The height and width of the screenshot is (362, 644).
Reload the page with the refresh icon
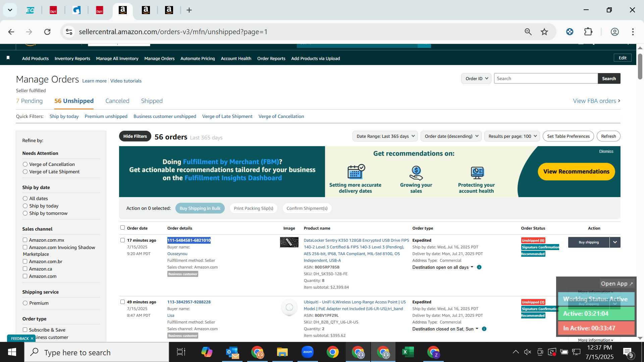click(47, 32)
